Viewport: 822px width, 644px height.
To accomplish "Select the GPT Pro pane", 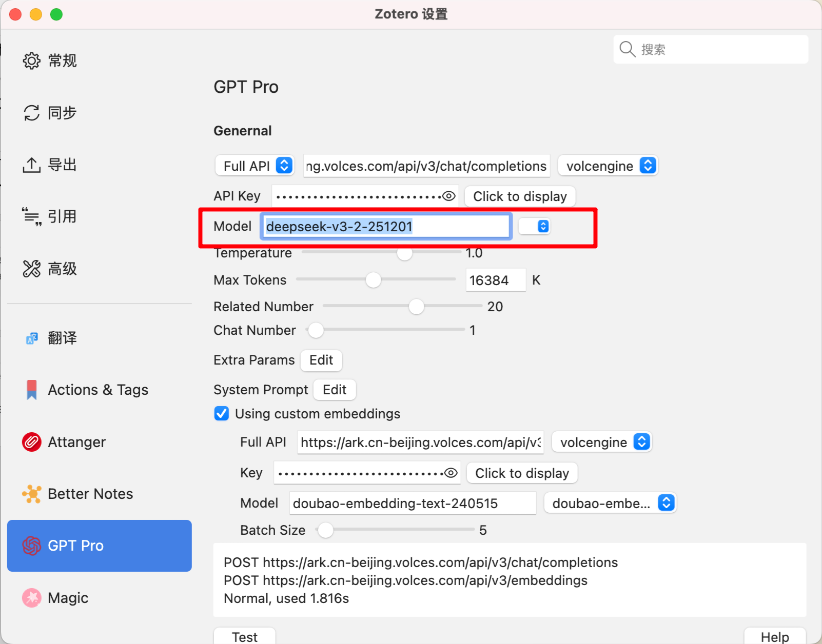I will tap(100, 546).
